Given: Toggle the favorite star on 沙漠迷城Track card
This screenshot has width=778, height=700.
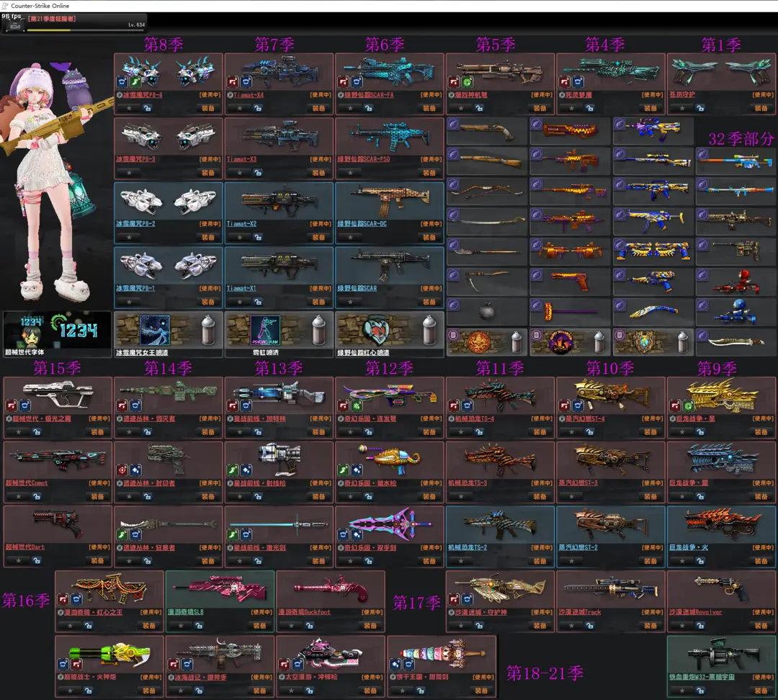Looking at the screenshot, I should 572,626.
